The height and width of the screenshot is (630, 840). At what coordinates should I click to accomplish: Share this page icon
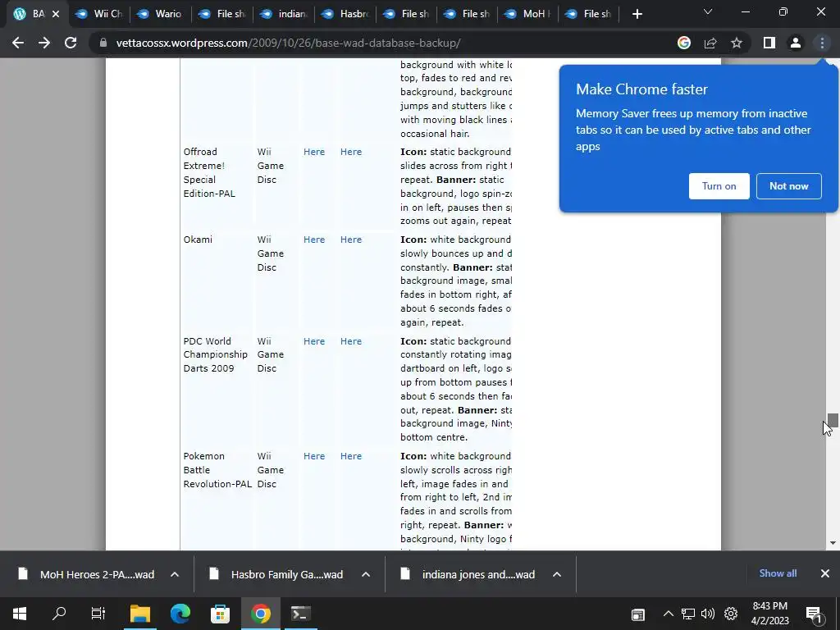710,43
